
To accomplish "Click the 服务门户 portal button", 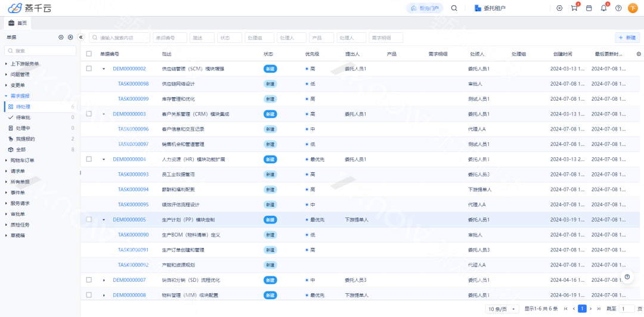I will [x=425, y=8].
